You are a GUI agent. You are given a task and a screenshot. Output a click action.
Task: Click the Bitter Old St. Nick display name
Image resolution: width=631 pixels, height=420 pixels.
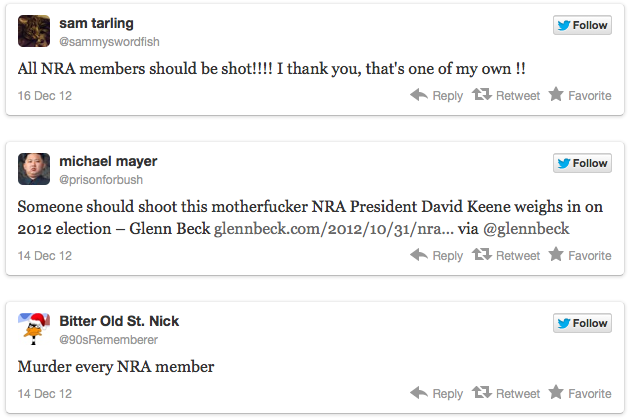coord(119,321)
